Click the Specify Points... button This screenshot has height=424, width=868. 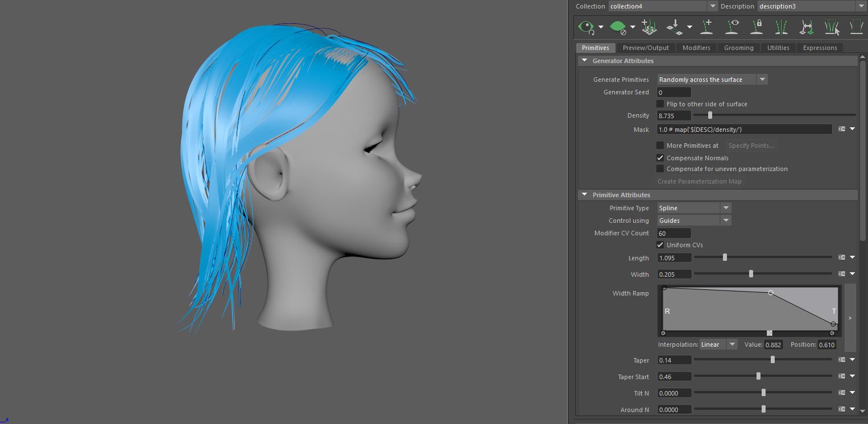click(751, 146)
